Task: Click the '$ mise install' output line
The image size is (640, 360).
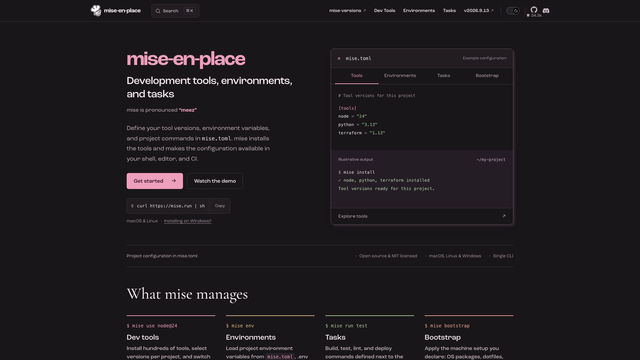Action: [x=356, y=172]
